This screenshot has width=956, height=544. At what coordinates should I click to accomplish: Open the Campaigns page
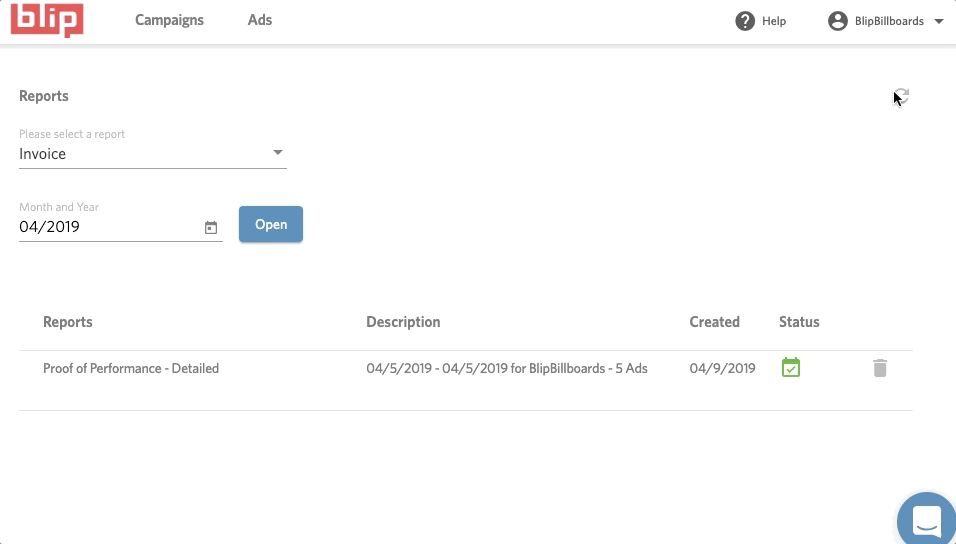(x=169, y=20)
